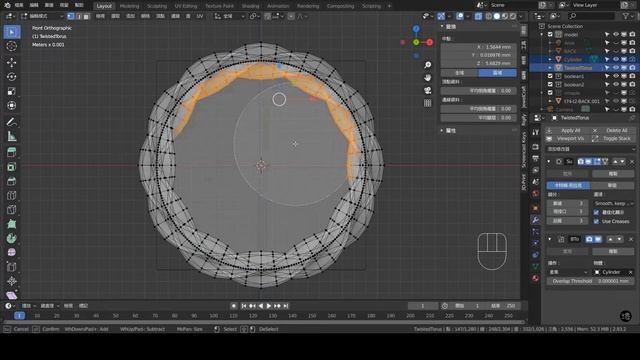Screen dimensions: 640x360
Task: Open the boolean operation dropdown
Action: (568, 272)
